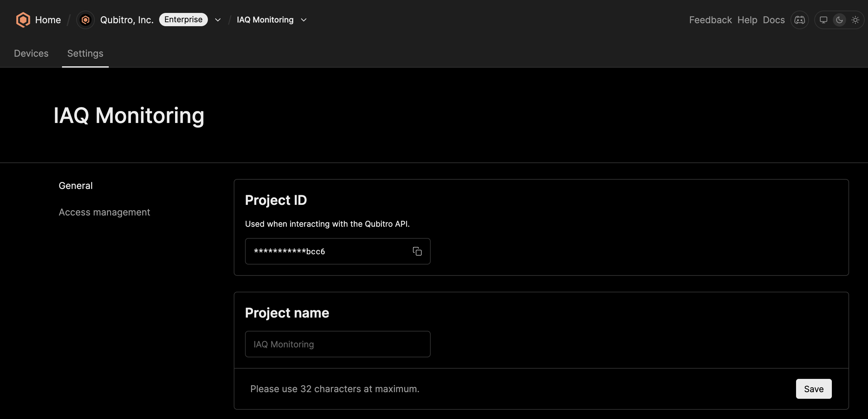This screenshot has width=868, height=419.
Task: Open the Discord community icon
Action: point(800,20)
